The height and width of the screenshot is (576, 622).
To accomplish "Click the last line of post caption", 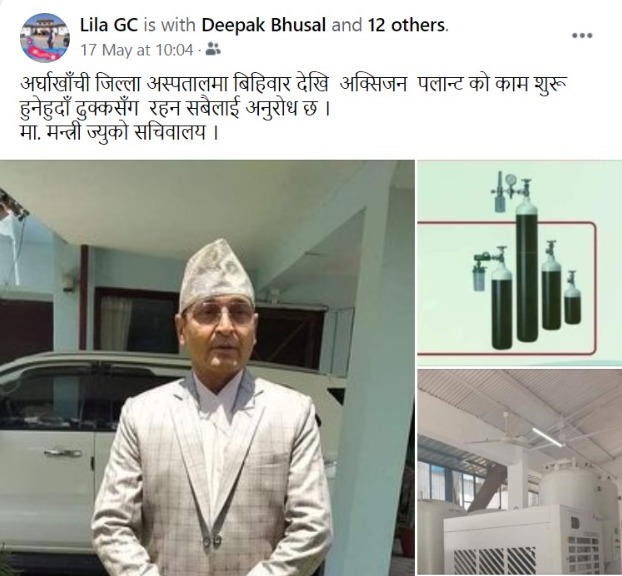I will pyautogui.click(x=119, y=133).
